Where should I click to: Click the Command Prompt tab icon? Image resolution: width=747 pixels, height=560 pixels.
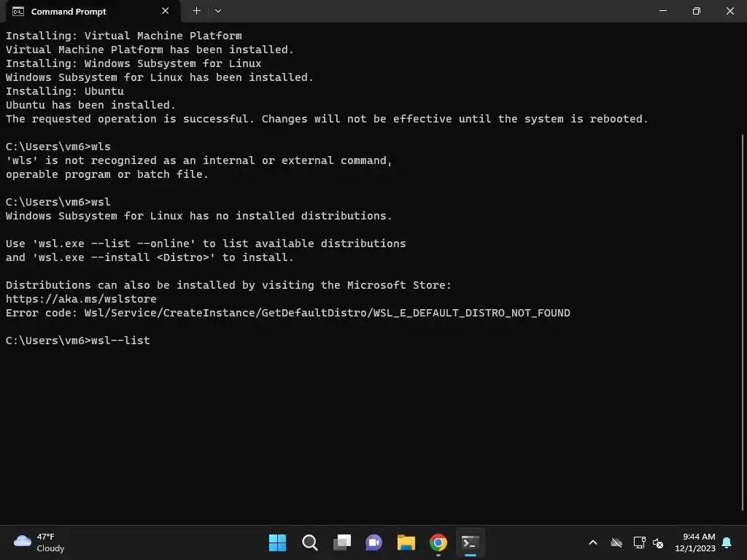(x=18, y=12)
